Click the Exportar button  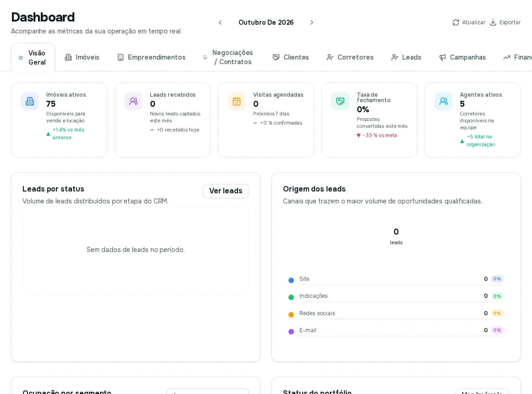click(x=505, y=22)
